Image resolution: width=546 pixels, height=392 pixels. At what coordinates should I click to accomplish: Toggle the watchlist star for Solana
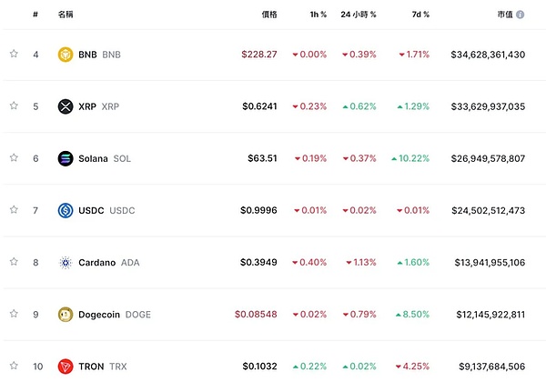14,157
